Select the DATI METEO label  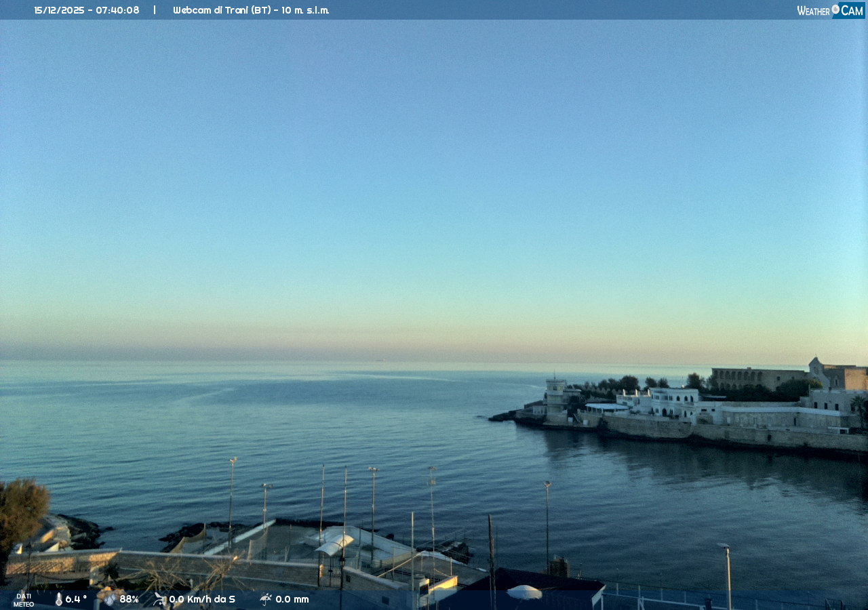pyautogui.click(x=24, y=600)
